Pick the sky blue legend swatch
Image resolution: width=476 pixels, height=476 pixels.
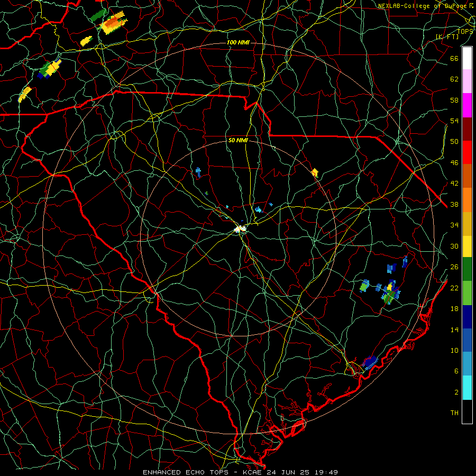(467, 364)
